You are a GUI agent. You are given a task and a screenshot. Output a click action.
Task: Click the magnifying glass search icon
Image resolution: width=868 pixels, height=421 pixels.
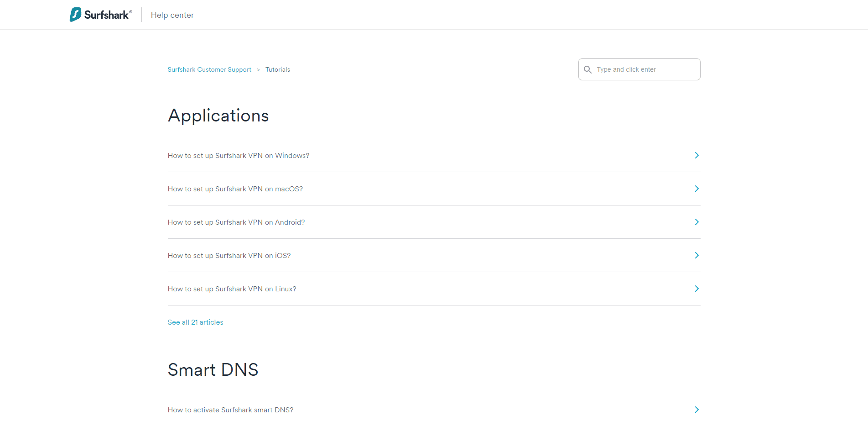(587, 69)
